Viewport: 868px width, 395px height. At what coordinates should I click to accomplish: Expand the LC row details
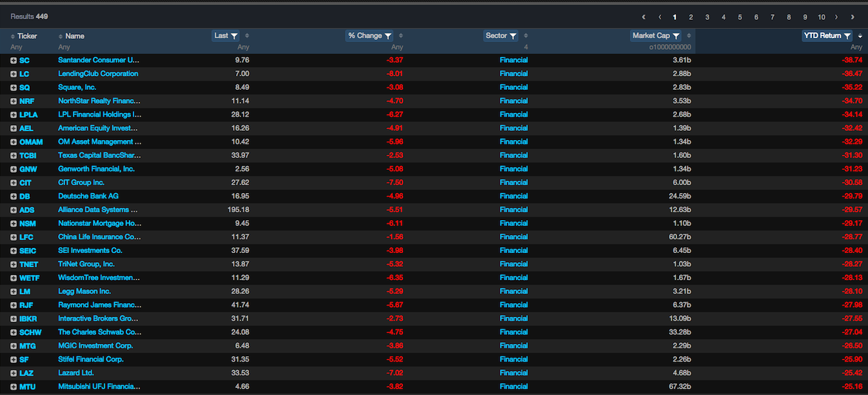[x=14, y=74]
